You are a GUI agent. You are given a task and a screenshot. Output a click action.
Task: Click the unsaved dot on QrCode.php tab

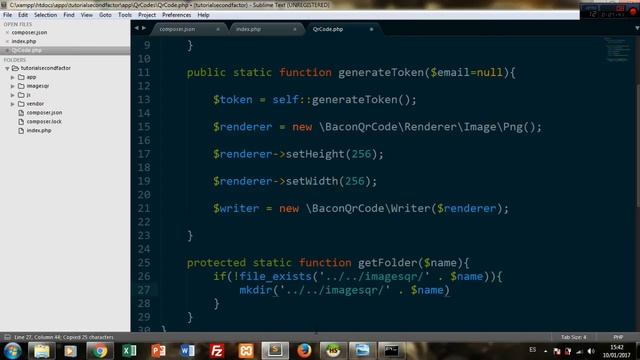click(x=371, y=29)
